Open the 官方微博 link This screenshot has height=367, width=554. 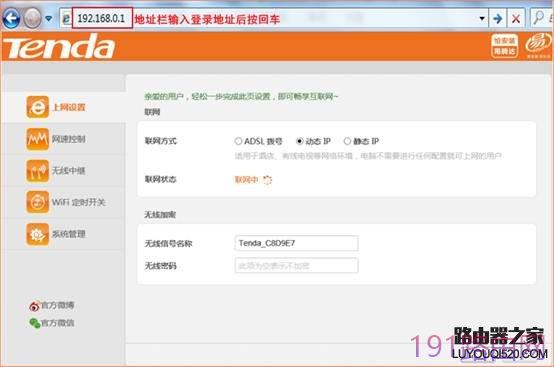(58, 305)
